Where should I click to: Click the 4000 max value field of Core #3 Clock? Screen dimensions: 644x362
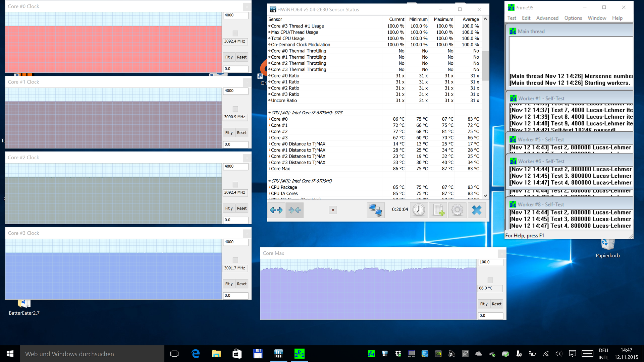pos(235,242)
